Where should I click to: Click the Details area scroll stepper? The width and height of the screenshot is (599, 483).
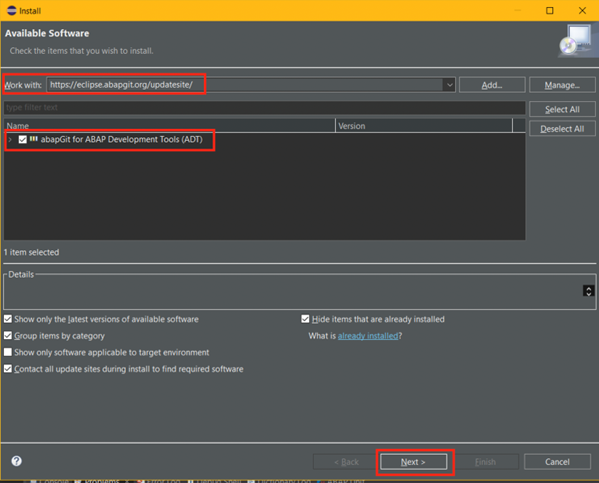(x=588, y=291)
